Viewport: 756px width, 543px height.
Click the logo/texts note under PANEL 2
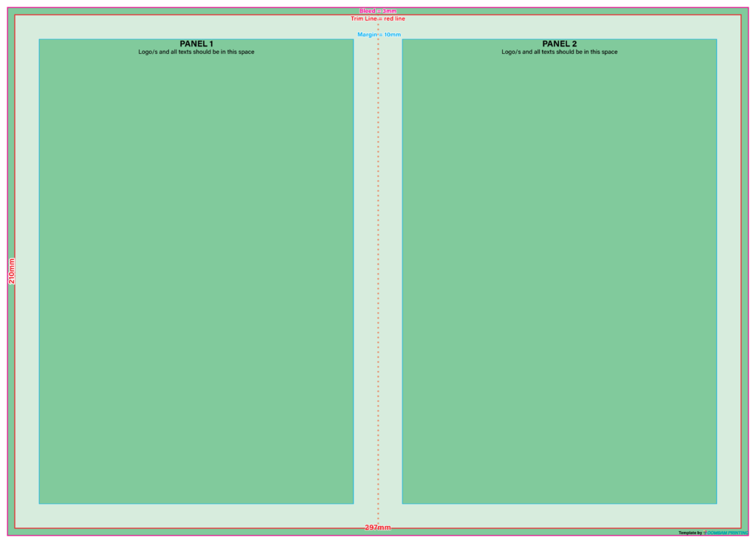(560, 52)
